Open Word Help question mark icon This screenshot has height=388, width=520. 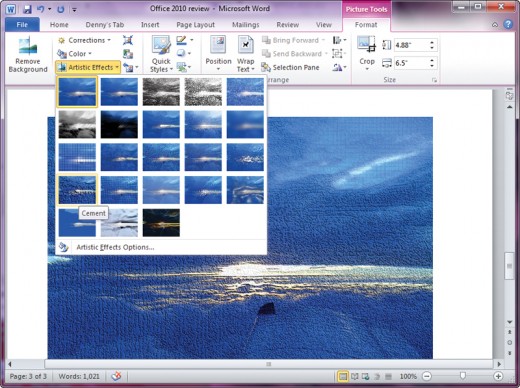[x=508, y=24]
